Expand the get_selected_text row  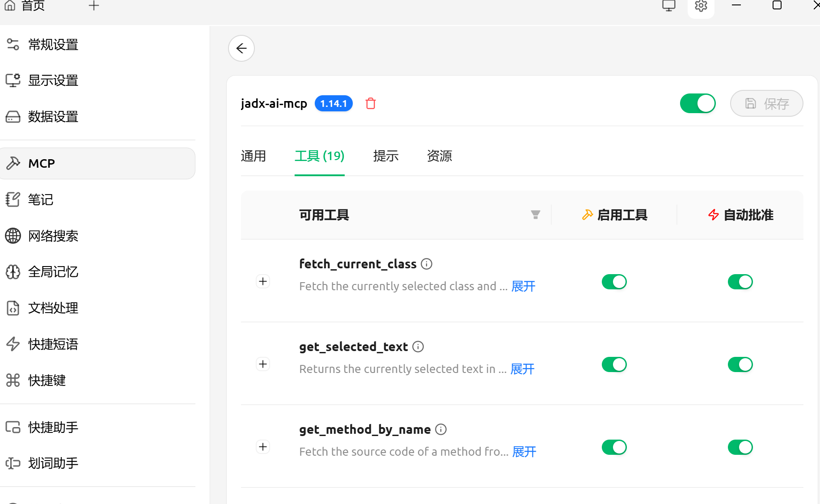[263, 364]
